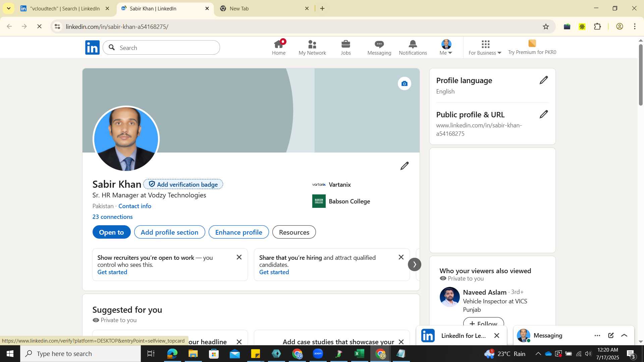Screen dimensions: 644x362
Task: Open File Explorer from taskbar
Action: [x=193, y=354]
